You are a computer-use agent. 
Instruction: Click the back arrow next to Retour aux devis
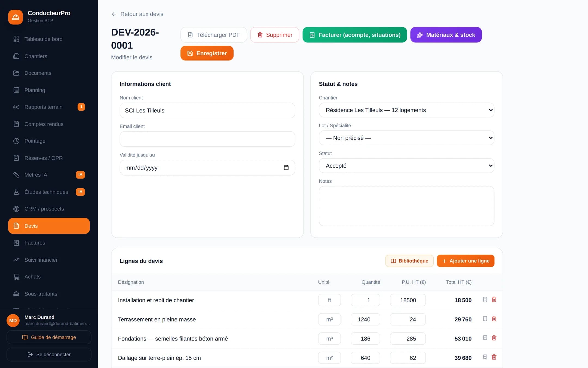pyautogui.click(x=114, y=14)
